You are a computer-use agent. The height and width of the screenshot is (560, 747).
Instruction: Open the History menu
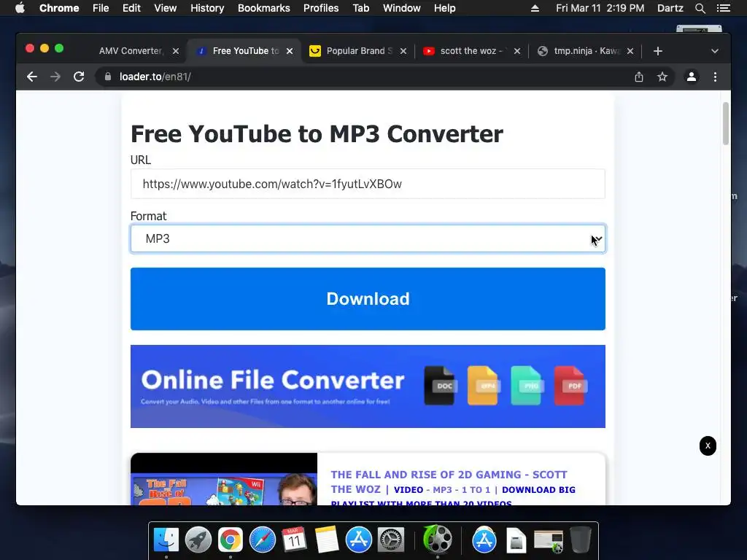[x=207, y=8]
